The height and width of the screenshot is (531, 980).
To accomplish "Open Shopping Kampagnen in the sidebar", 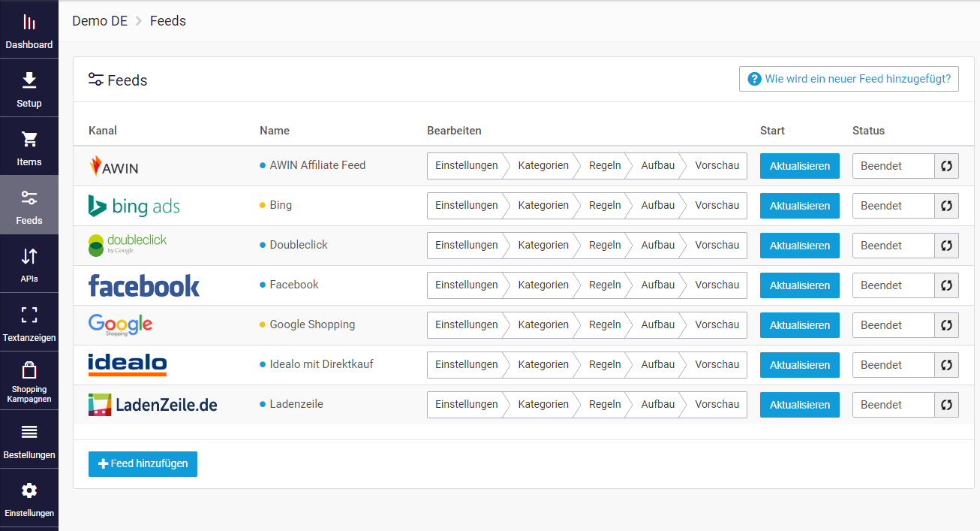I will coord(29,381).
